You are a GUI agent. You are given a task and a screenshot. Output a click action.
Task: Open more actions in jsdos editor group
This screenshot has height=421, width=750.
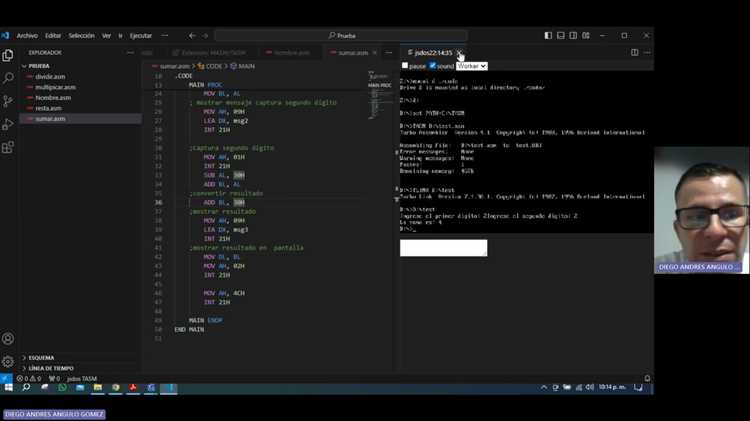click(647, 52)
